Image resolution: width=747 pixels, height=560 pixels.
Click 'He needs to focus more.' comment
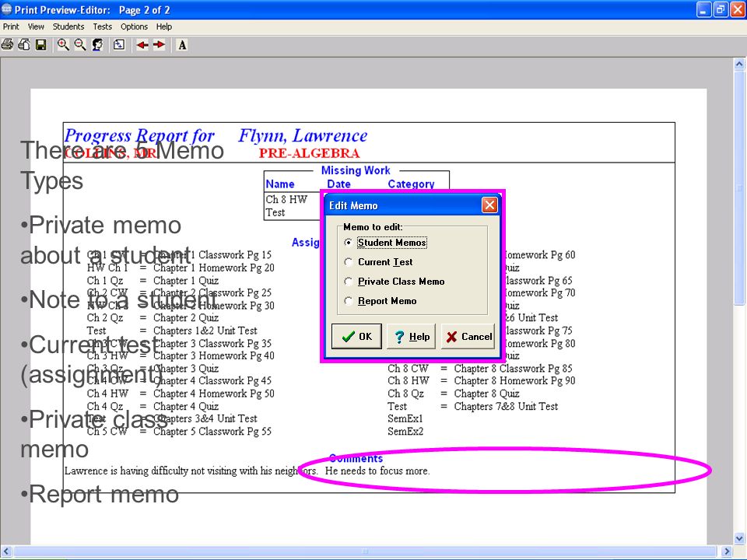tap(377, 471)
